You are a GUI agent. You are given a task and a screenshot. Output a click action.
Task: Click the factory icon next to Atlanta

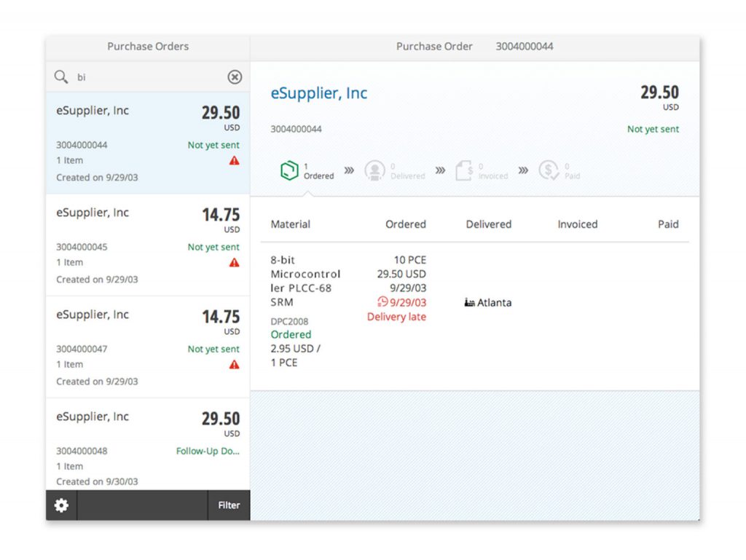coord(470,303)
